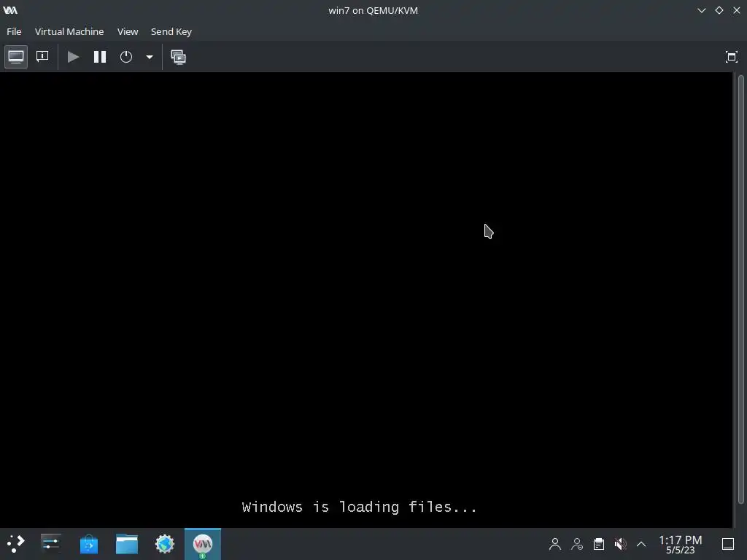Open the clipboard tray icon

pyautogui.click(x=599, y=544)
